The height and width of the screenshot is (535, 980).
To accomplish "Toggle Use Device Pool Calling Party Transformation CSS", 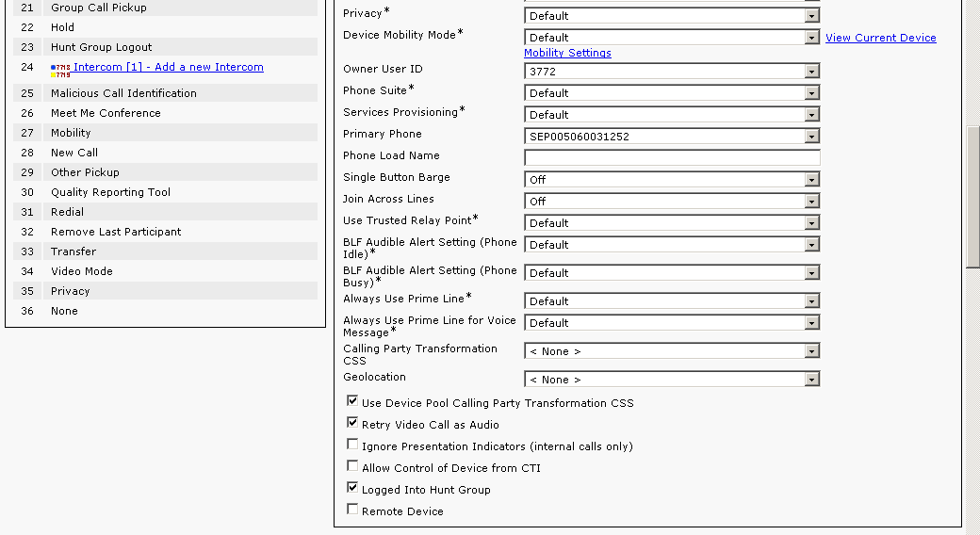I will coord(352,402).
